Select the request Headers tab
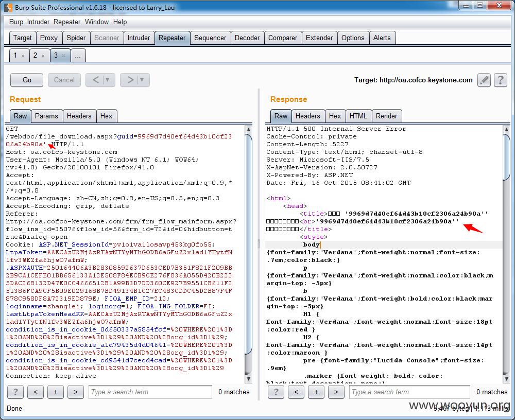 pyautogui.click(x=79, y=116)
